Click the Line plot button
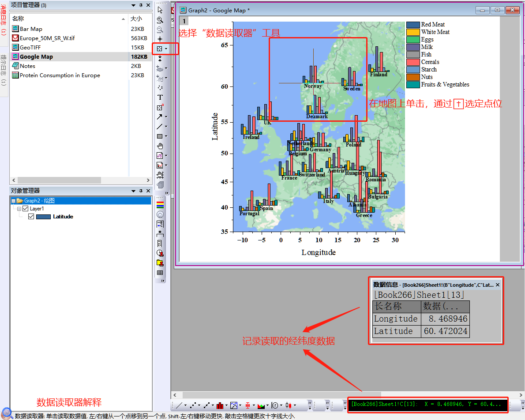Image resolution: width=525 pixels, height=420 pixels. click(179, 405)
